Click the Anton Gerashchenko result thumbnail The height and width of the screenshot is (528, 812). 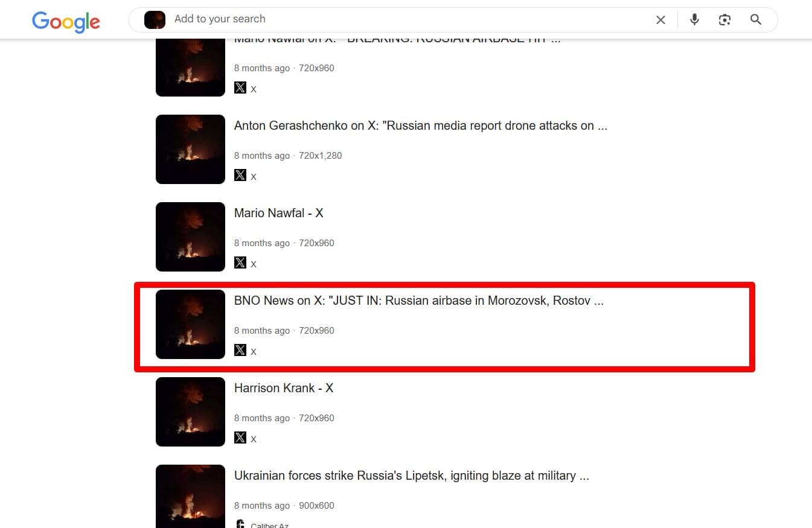[190, 149]
